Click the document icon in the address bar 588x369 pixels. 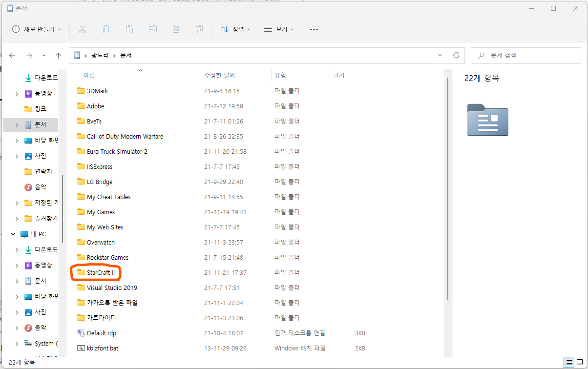pos(77,55)
